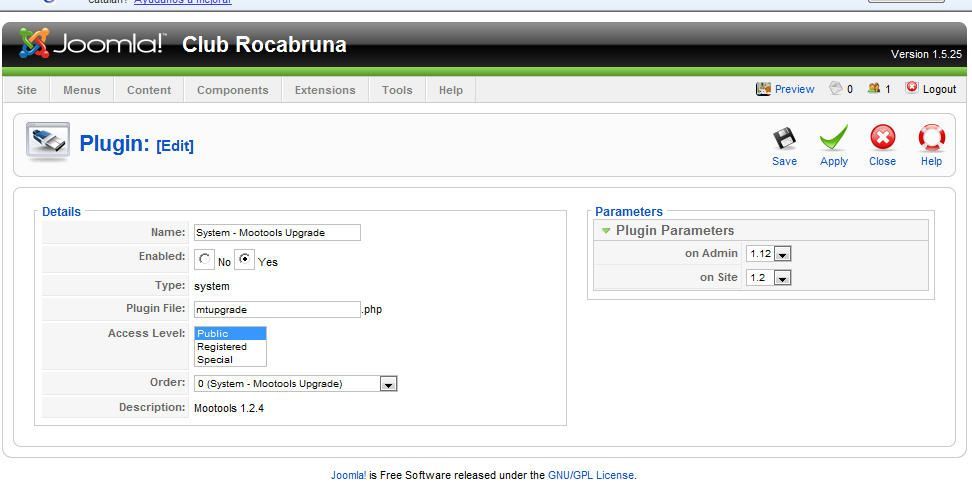The width and height of the screenshot is (972, 495).
Task: Click the green Apply checkmark icon
Action: click(833, 138)
